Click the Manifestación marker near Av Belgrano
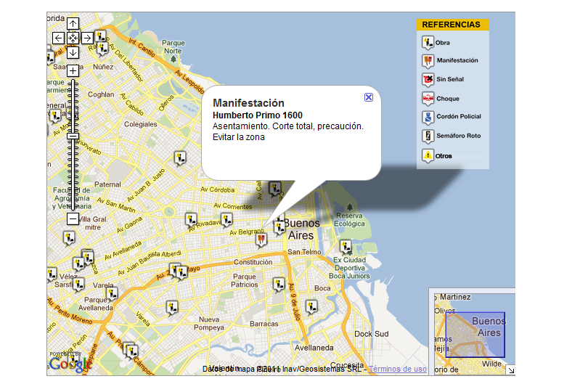The image size is (572, 392). (261, 241)
